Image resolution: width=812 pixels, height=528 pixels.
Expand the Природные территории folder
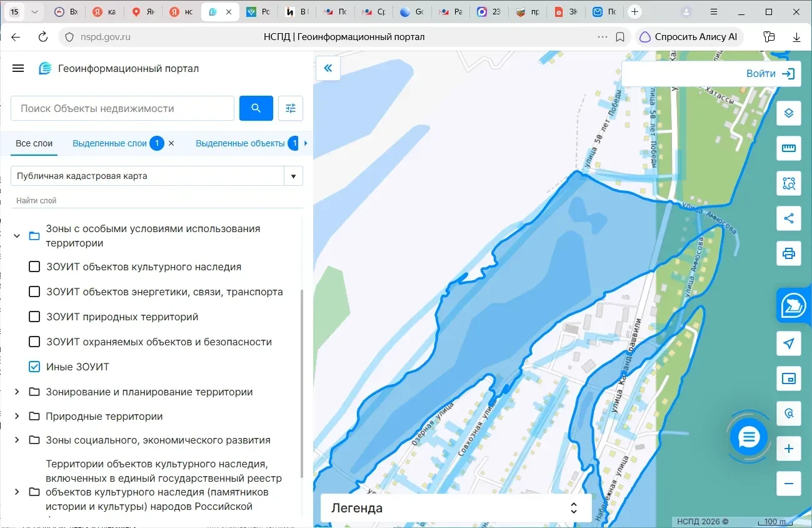(x=17, y=417)
